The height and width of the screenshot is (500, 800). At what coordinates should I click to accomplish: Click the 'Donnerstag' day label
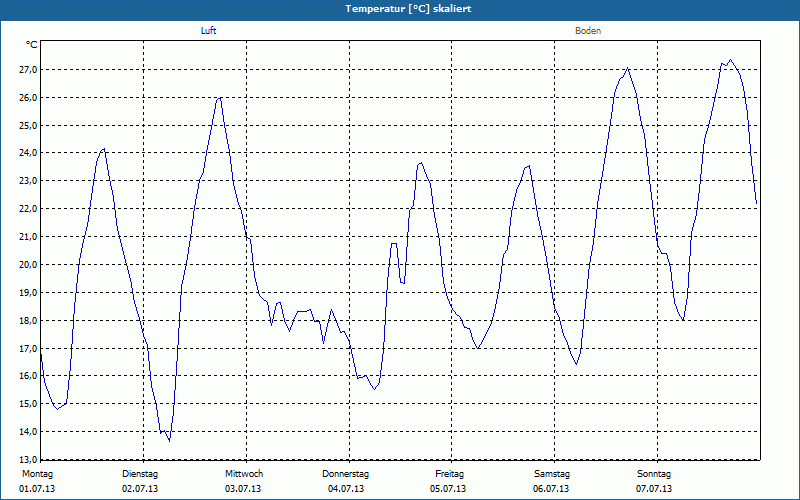345,474
